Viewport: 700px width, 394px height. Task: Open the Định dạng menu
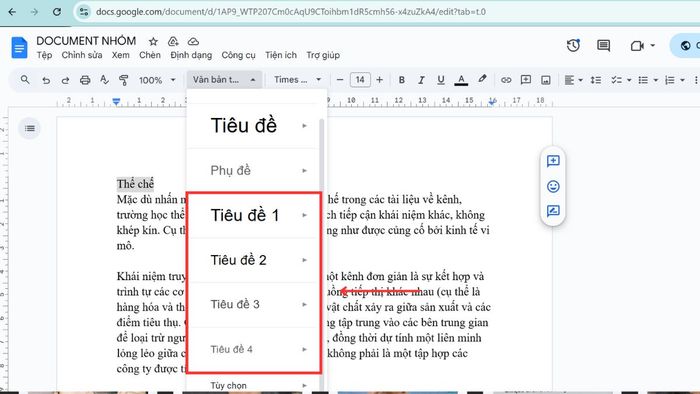click(x=191, y=55)
